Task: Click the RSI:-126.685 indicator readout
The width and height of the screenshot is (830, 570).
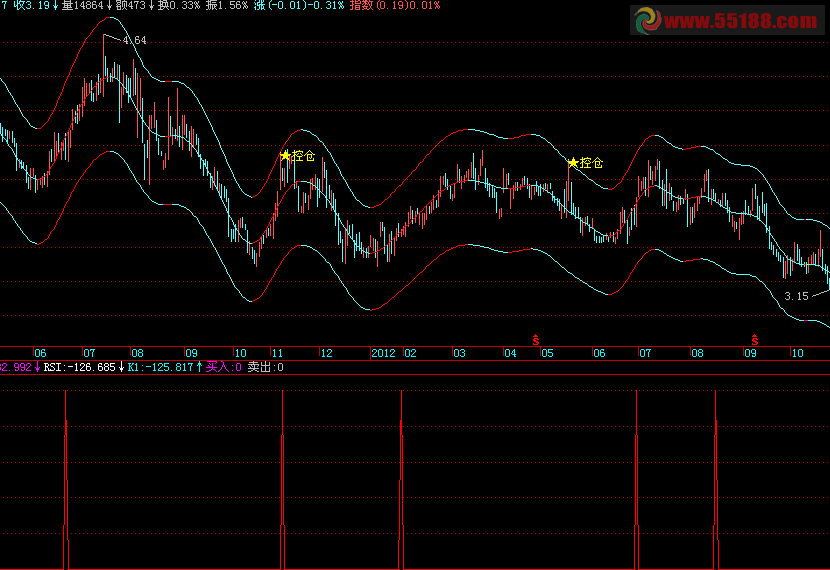Action: (78, 367)
